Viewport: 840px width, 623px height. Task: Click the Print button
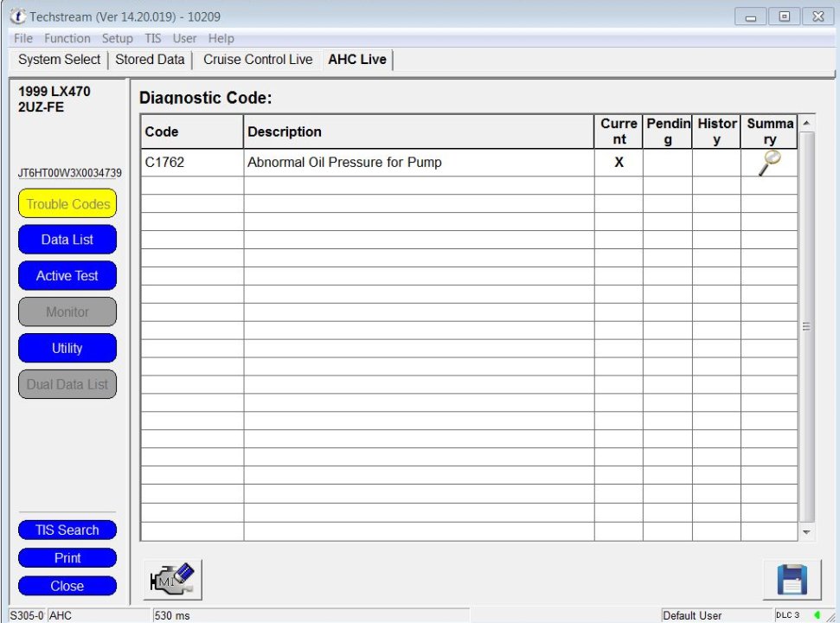coord(67,557)
